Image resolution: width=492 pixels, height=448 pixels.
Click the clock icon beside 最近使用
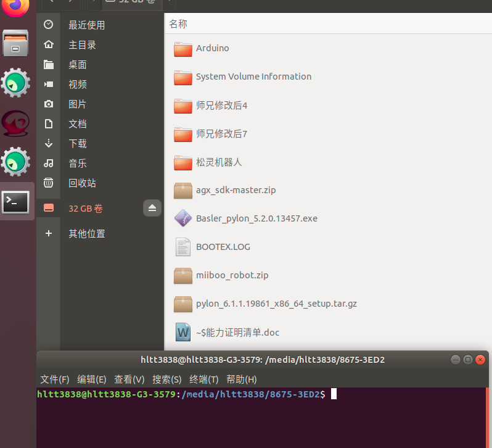point(48,25)
